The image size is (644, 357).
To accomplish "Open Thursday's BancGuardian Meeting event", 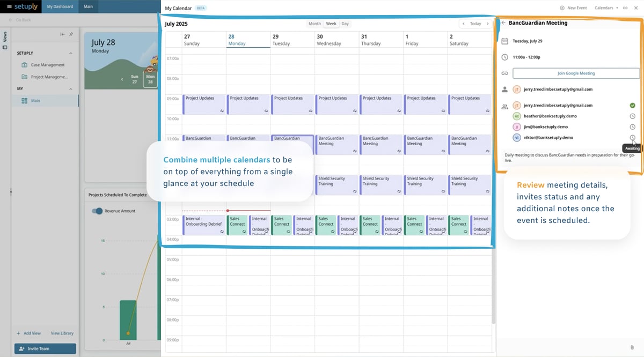I will point(380,145).
